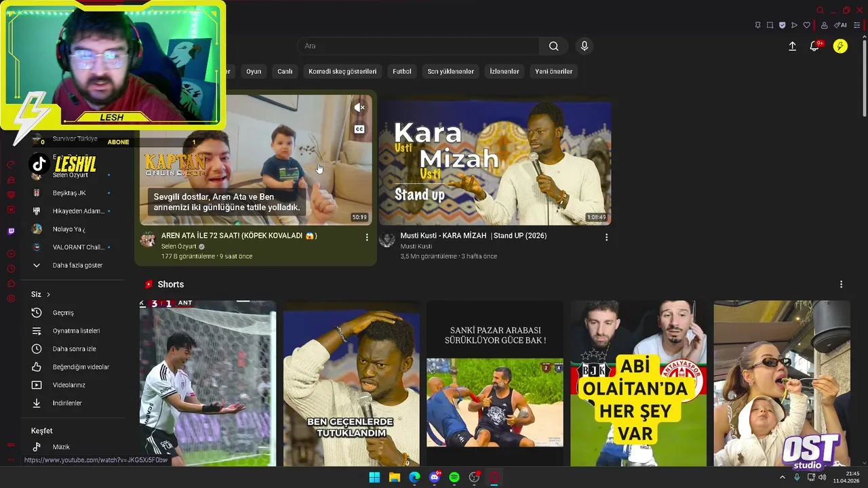Open Spotify from the taskbar
Screen dimensions: 868x488
point(454,477)
